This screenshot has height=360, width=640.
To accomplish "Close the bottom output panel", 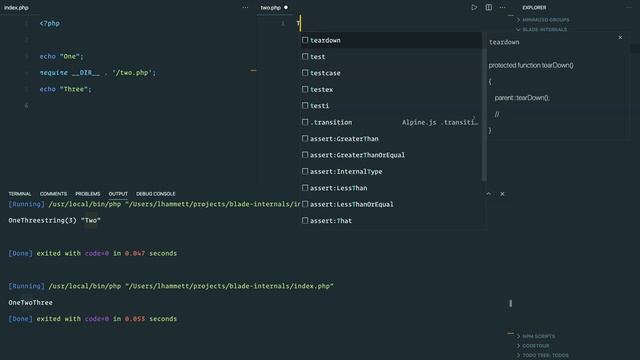I will 502,194.
